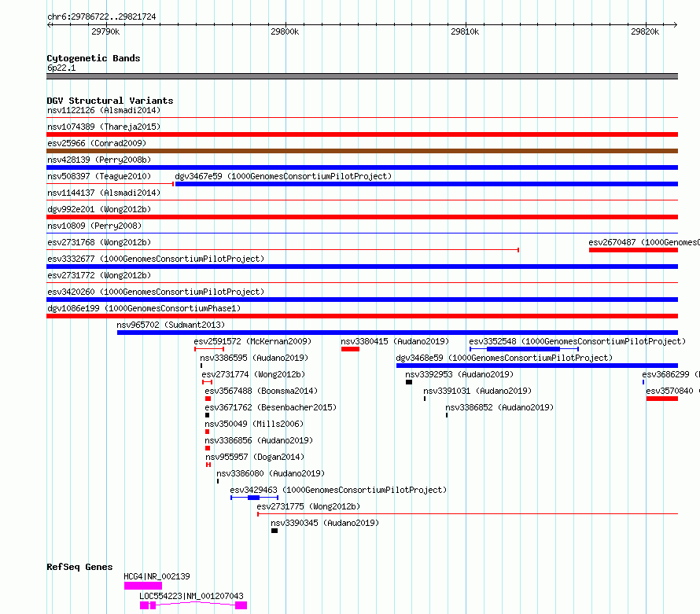Click the esv3429463 thick blue block

point(253,498)
